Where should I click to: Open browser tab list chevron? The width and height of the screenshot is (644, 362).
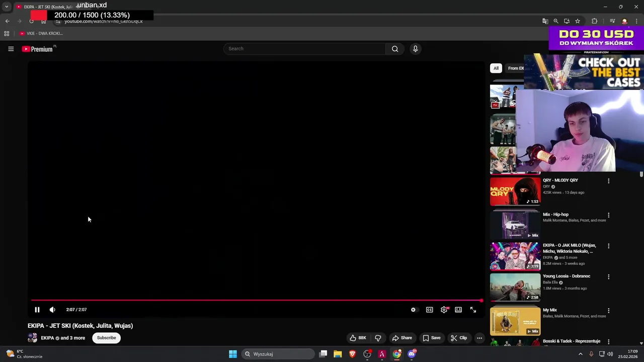[x=7, y=7]
